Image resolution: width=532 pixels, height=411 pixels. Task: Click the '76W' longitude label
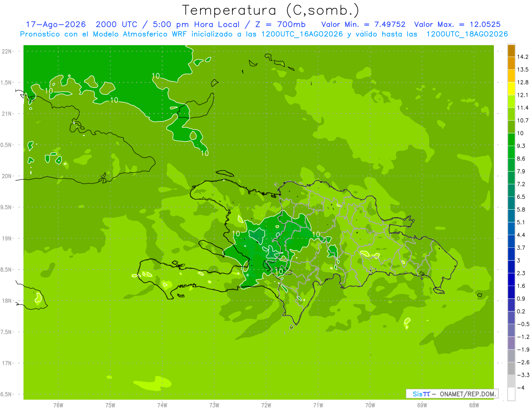point(58,405)
